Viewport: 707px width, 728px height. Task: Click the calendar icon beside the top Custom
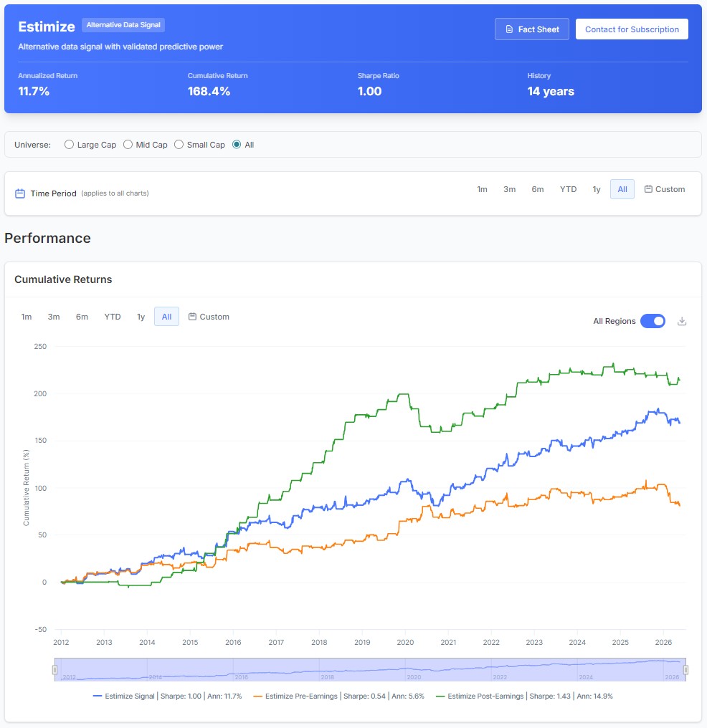648,189
